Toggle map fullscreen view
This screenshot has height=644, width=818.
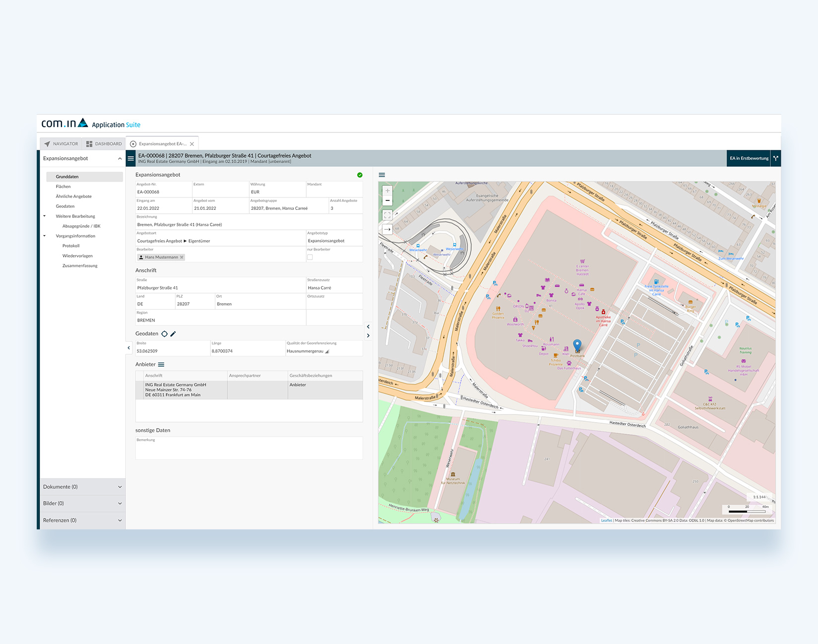[387, 215]
